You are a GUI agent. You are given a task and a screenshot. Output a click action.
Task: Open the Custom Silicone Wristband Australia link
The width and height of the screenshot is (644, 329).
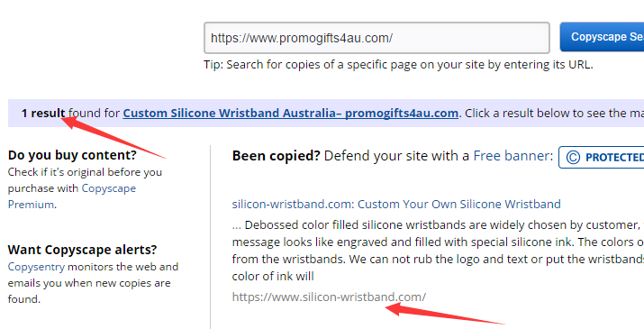pyautogui.click(x=290, y=113)
